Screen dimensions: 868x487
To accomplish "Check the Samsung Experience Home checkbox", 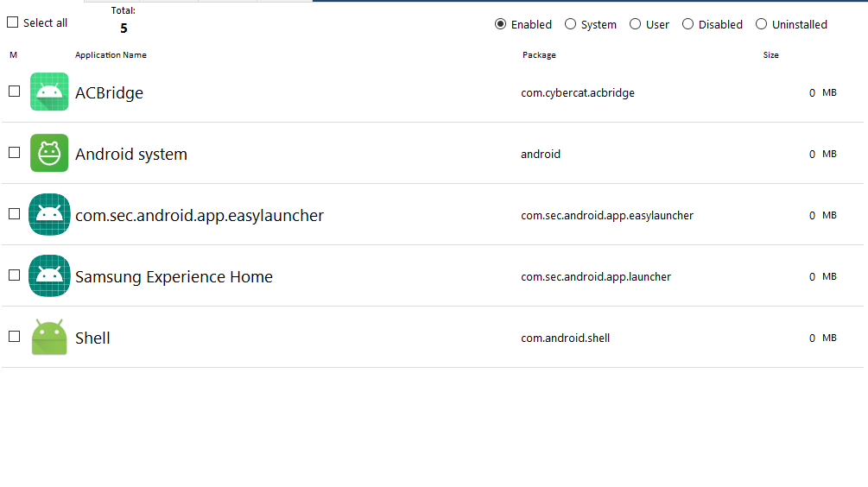I will 15,275.
